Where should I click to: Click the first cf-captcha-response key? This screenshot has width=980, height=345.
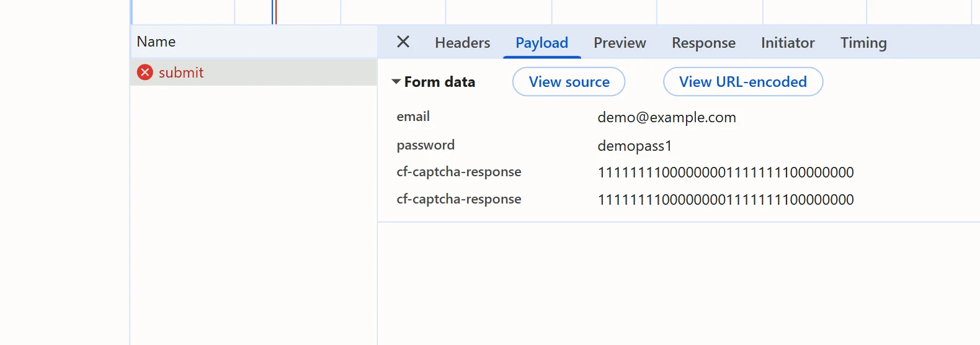(459, 172)
